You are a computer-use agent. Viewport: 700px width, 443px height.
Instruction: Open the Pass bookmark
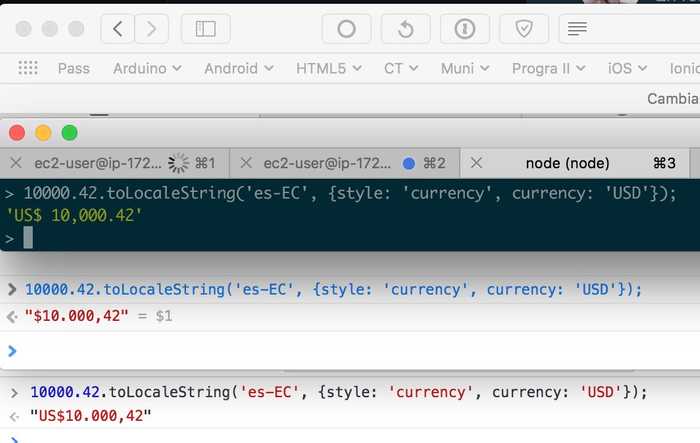tap(74, 68)
